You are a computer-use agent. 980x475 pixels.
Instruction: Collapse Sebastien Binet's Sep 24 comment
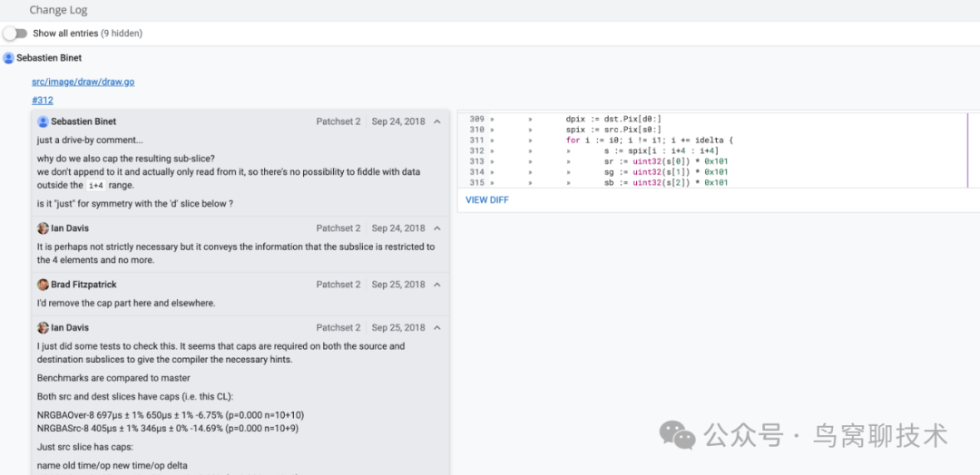(x=437, y=121)
